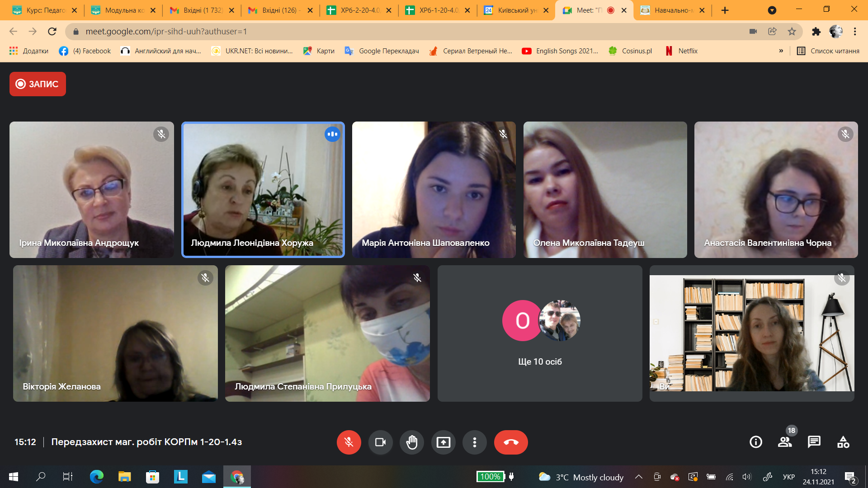
Task: Open the Activities shapes icon
Action: pos(843,442)
